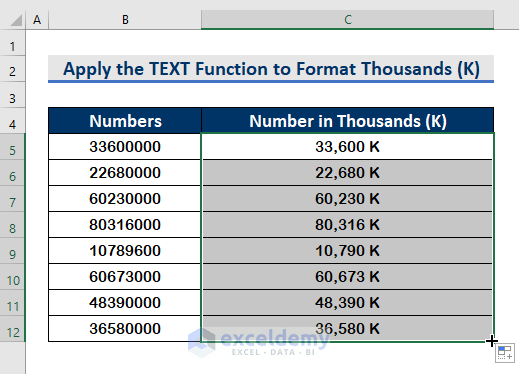
Task: Select cell containing 33600000
Action: coord(125,147)
